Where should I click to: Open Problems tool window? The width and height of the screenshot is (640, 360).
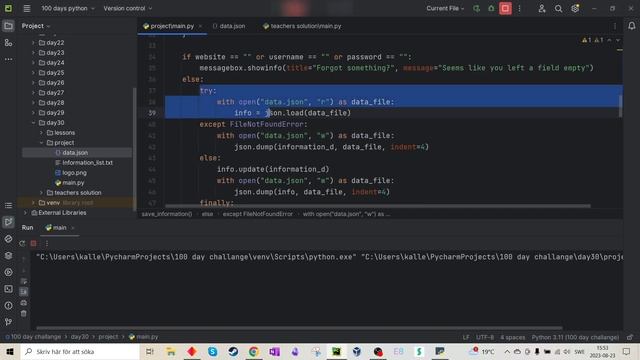[x=8, y=305]
